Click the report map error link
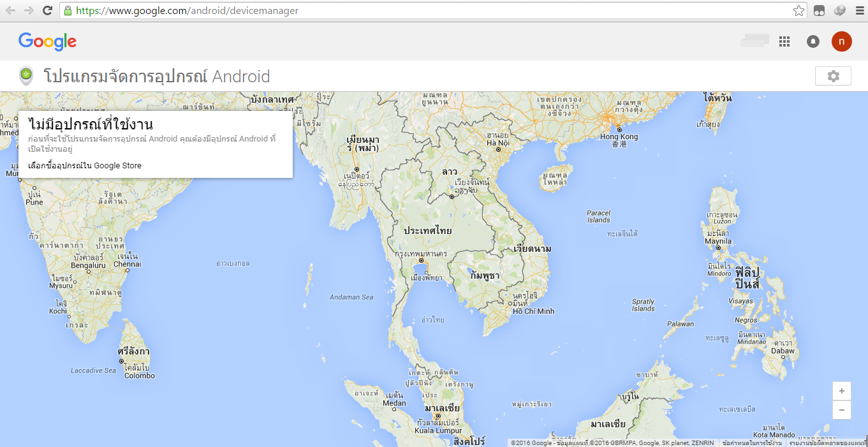This screenshot has height=447, width=868. tap(827, 443)
